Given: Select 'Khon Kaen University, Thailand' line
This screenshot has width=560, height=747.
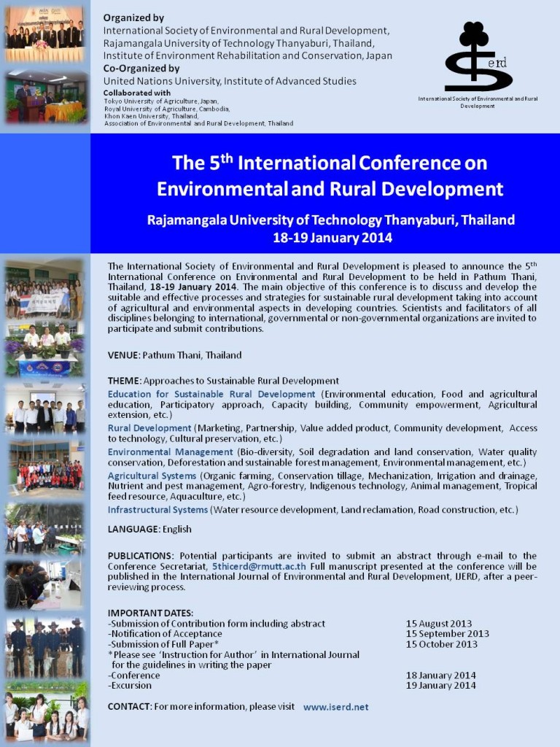Looking at the screenshot, I should [152, 116].
